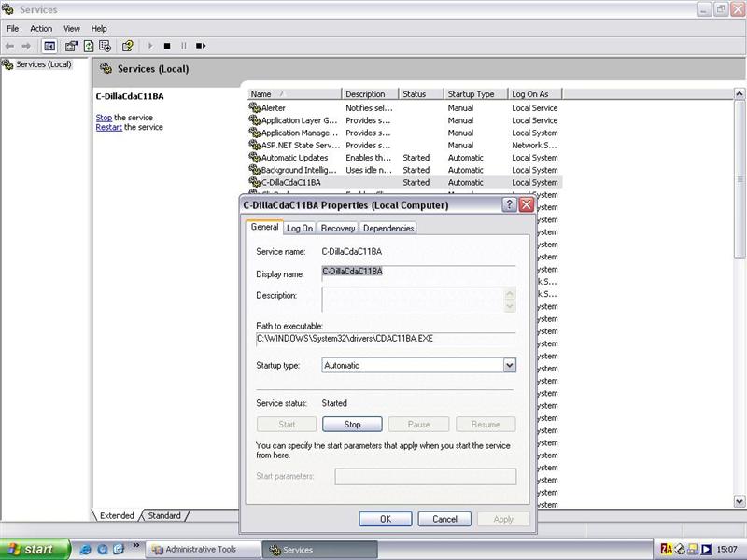
Task: Click the Refresh toolbar icon
Action: [89, 46]
